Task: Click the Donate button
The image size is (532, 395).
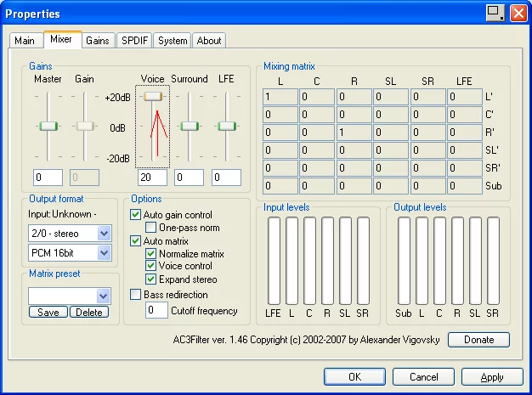Action: [478, 340]
